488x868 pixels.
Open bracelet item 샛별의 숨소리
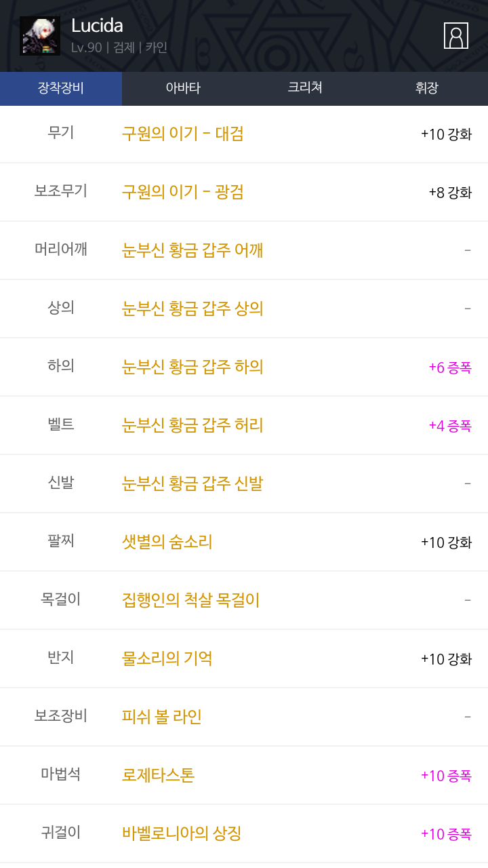pyautogui.click(x=167, y=542)
